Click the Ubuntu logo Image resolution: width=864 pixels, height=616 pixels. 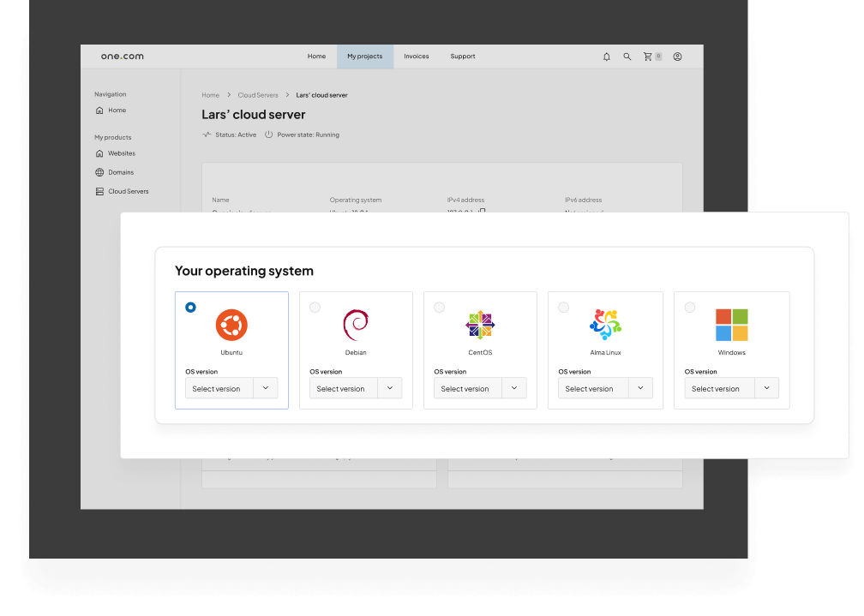pos(231,325)
